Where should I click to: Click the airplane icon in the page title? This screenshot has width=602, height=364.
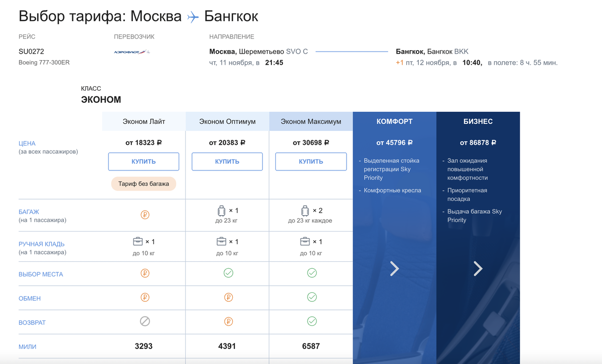[193, 17]
